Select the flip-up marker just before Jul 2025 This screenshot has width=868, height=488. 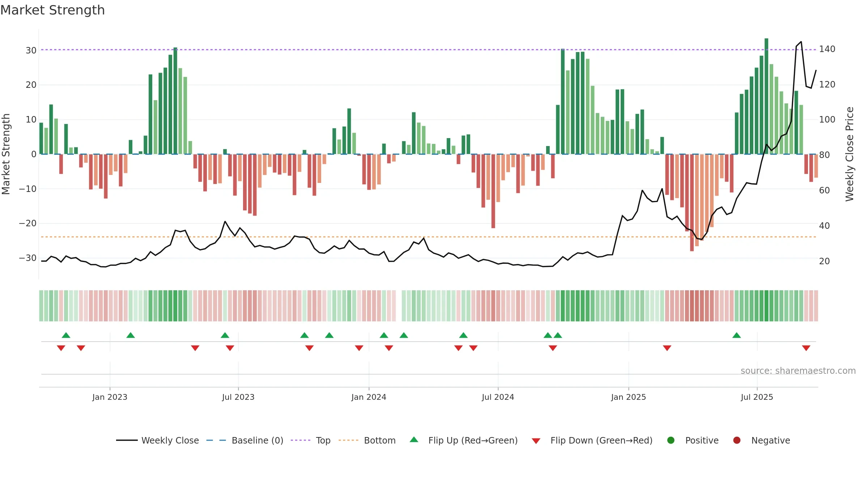(x=737, y=335)
